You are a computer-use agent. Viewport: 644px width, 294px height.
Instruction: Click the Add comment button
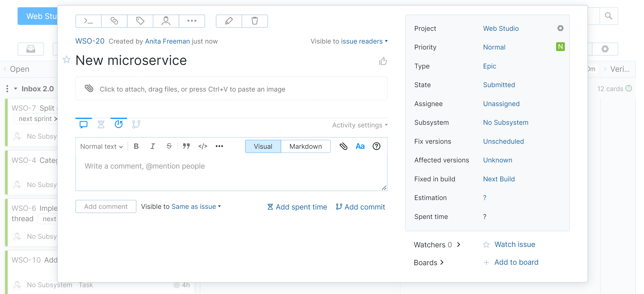(x=106, y=206)
